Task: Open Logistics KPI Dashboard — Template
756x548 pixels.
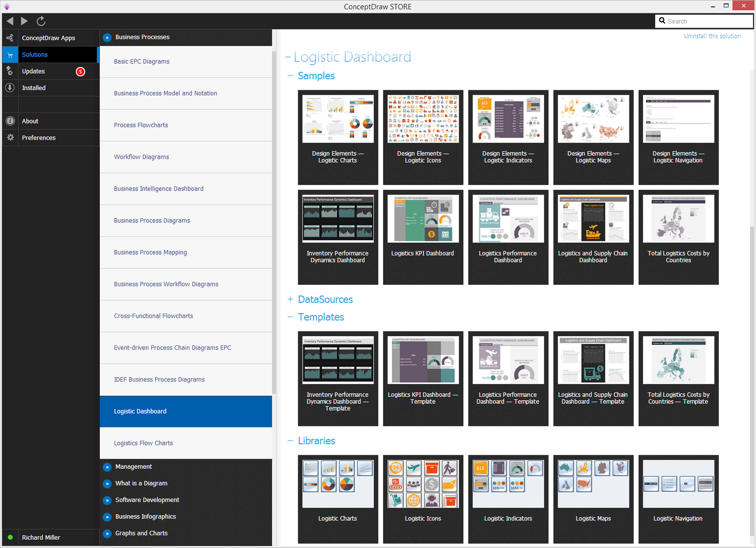Action: 423,379
